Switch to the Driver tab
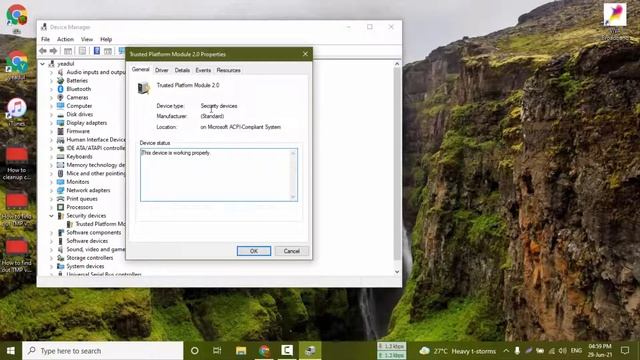The height and width of the screenshot is (360, 640). click(162, 70)
